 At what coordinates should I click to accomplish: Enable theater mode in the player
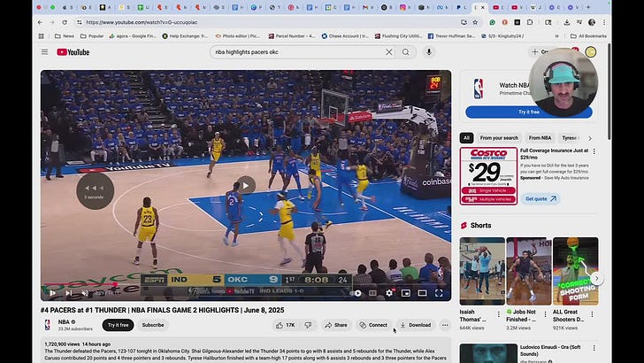(422, 293)
